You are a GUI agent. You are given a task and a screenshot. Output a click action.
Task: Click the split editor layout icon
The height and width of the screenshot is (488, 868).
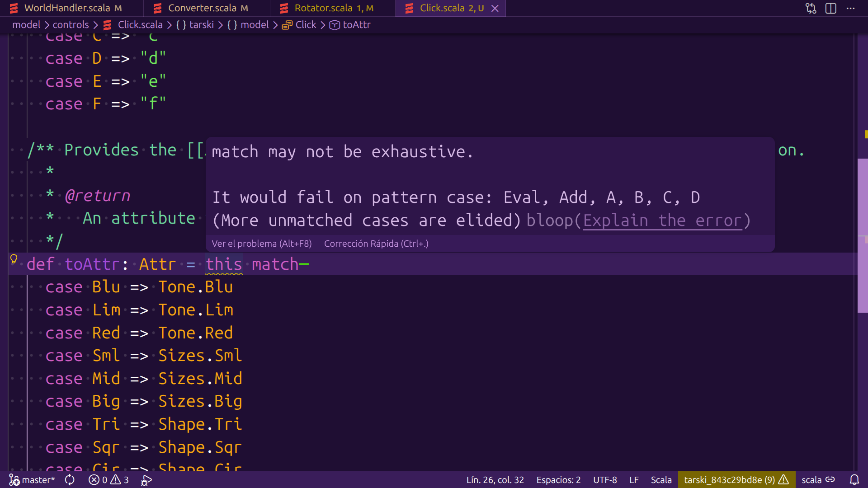830,8
